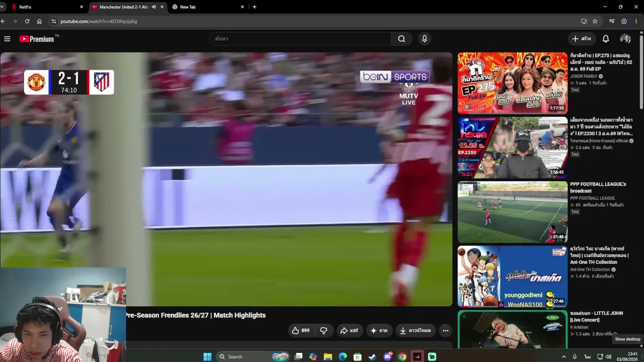Open YouTube notifications bell
The width and height of the screenshot is (644, 362).
click(x=606, y=39)
